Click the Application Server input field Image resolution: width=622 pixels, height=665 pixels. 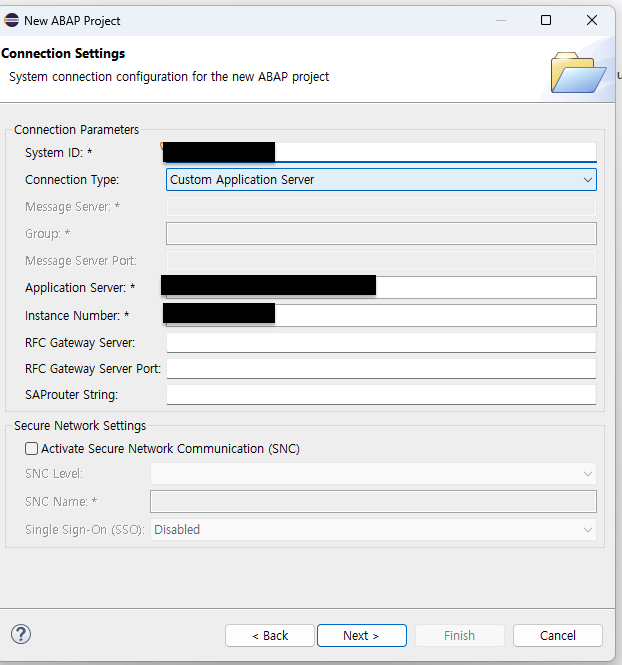click(381, 288)
